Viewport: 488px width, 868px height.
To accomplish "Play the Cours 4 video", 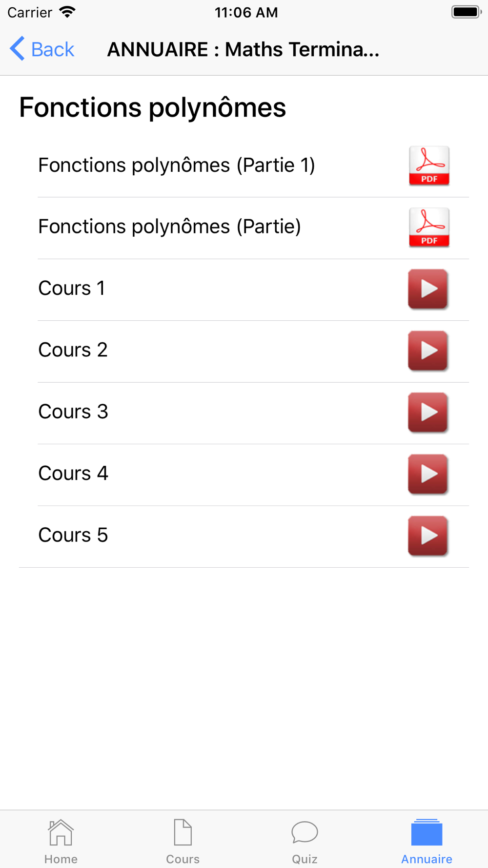I will (428, 474).
